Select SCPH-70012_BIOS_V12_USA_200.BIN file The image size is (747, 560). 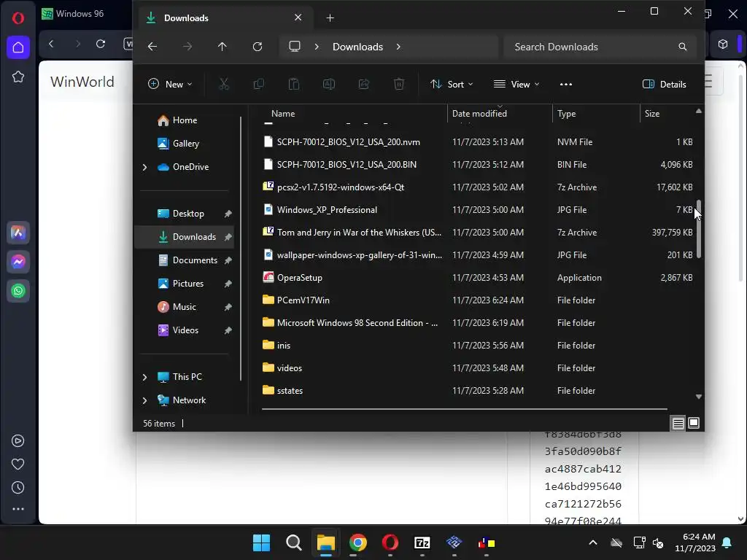tap(478, 165)
